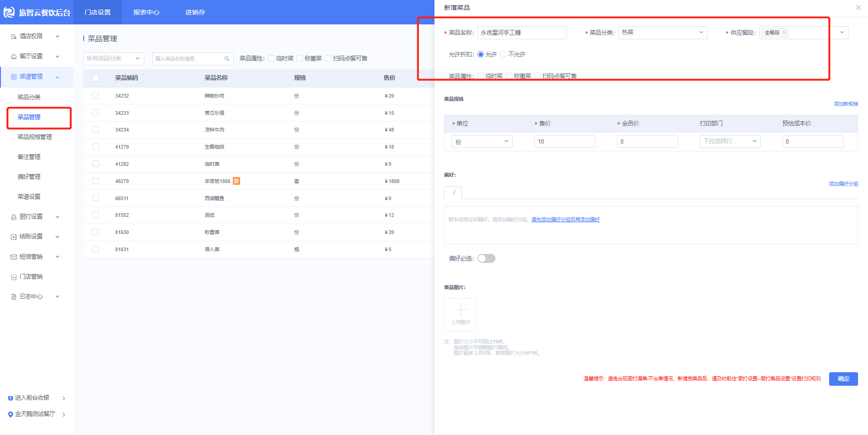The image size is (868, 435).
Task: Expand the 结账设置 menu chevron
Action: [57, 237]
